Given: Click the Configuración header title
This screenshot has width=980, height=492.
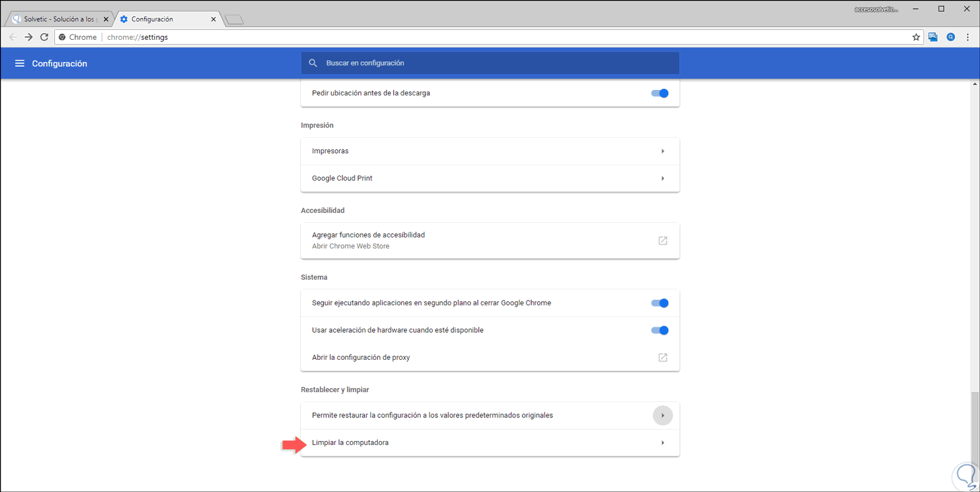Looking at the screenshot, I should 59,64.
